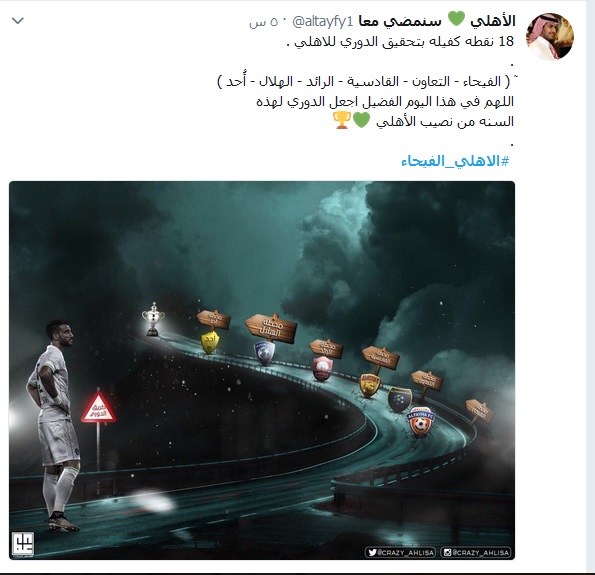Select the wooden محطة الهلال signpost
The height and width of the screenshot is (575, 595).
click(x=271, y=328)
